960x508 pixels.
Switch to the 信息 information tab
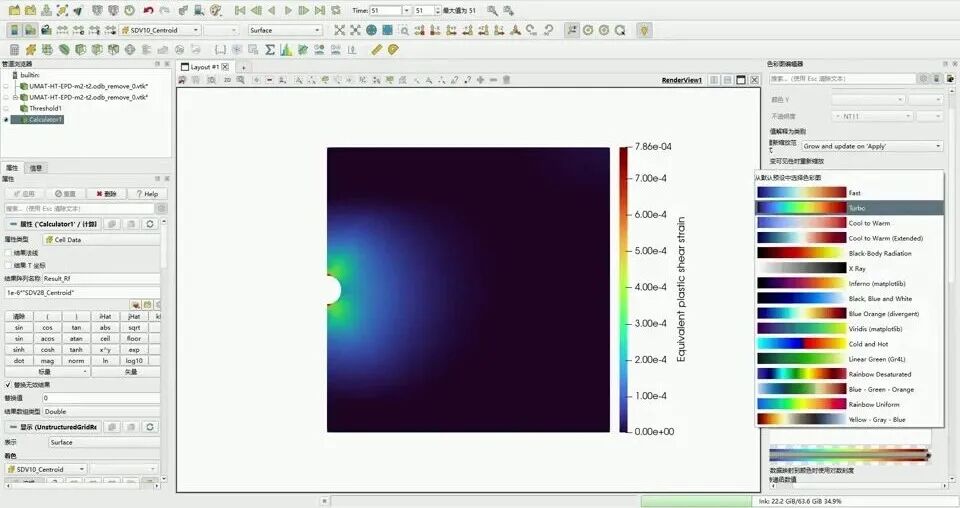pos(36,168)
